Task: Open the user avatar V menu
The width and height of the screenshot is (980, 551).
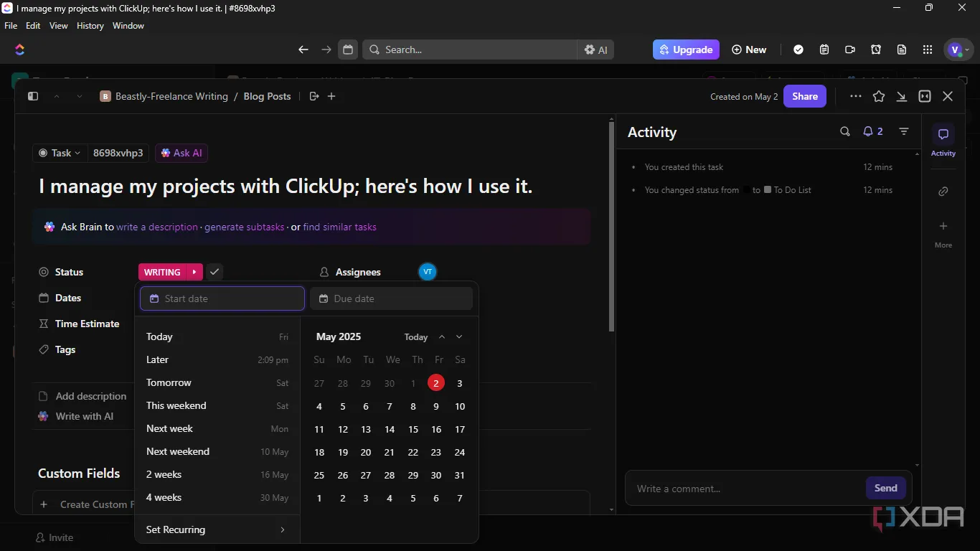Action: click(959, 50)
